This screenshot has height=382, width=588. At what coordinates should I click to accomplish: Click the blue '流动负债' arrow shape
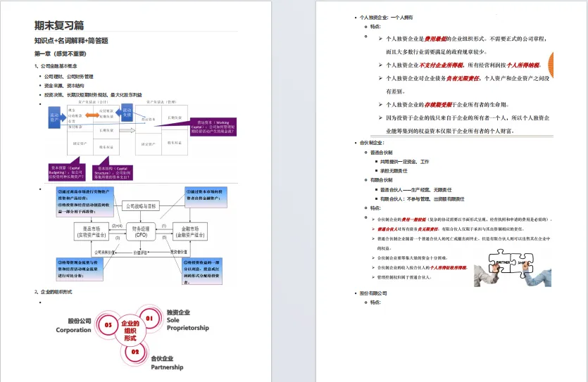124,113
